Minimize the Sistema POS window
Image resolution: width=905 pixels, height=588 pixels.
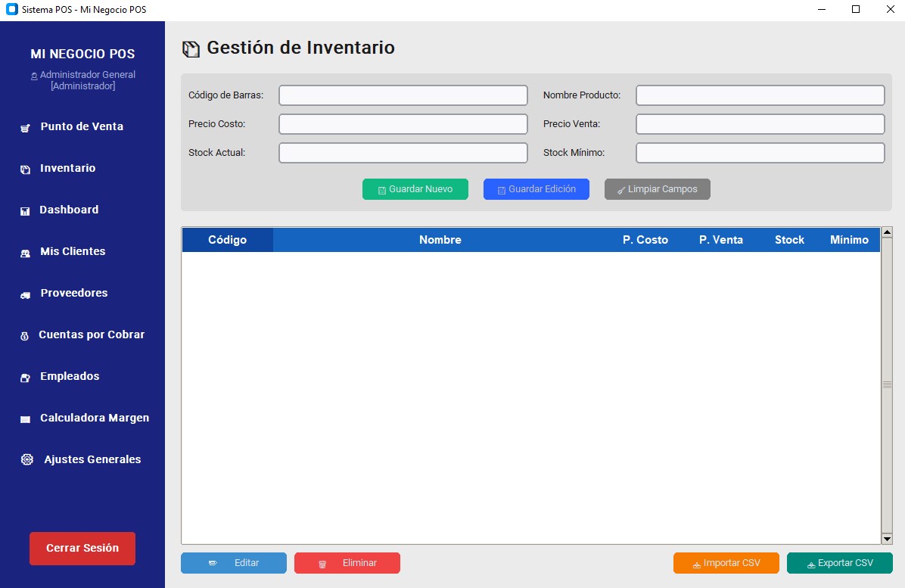click(x=822, y=10)
